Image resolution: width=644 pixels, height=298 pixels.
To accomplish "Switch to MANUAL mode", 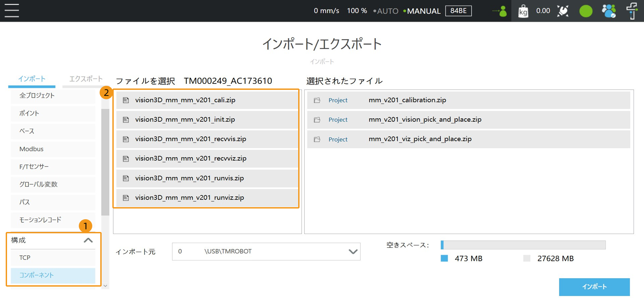I will pyautogui.click(x=423, y=11).
